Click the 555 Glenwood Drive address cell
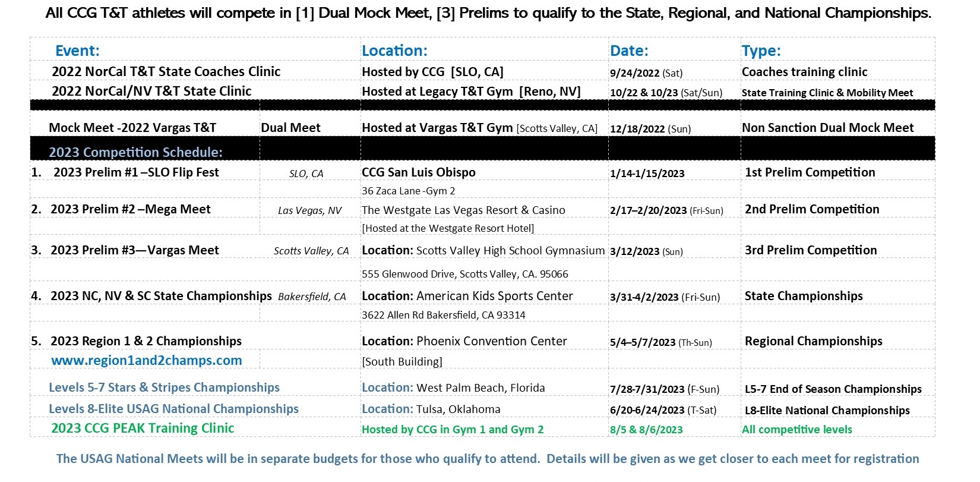The image size is (980, 482). pyautogui.click(x=465, y=274)
